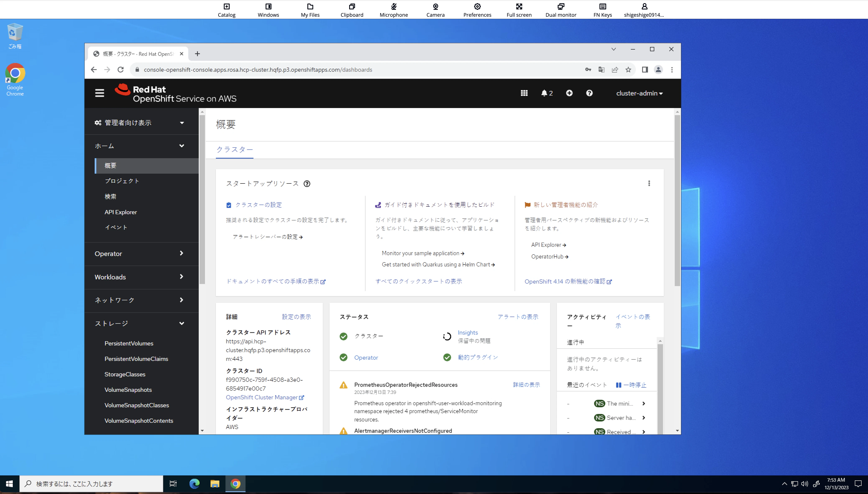
Task: Toggle the Chrome side panel icon
Action: tap(645, 70)
